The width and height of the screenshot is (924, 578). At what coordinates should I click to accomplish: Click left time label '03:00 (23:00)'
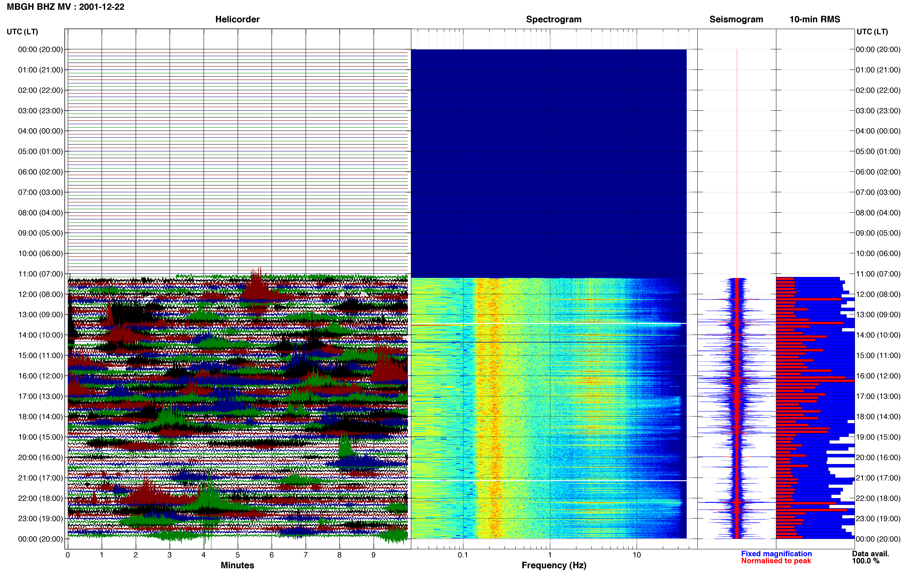click(x=41, y=111)
